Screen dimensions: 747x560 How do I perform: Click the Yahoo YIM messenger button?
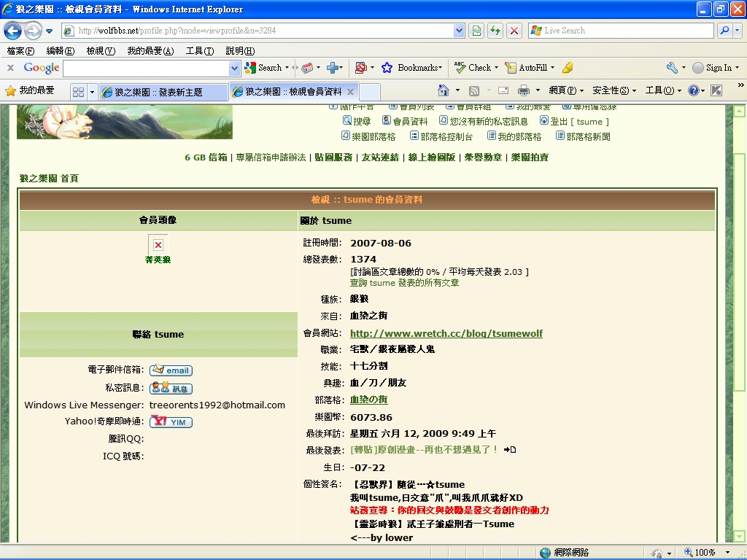coord(171,421)
